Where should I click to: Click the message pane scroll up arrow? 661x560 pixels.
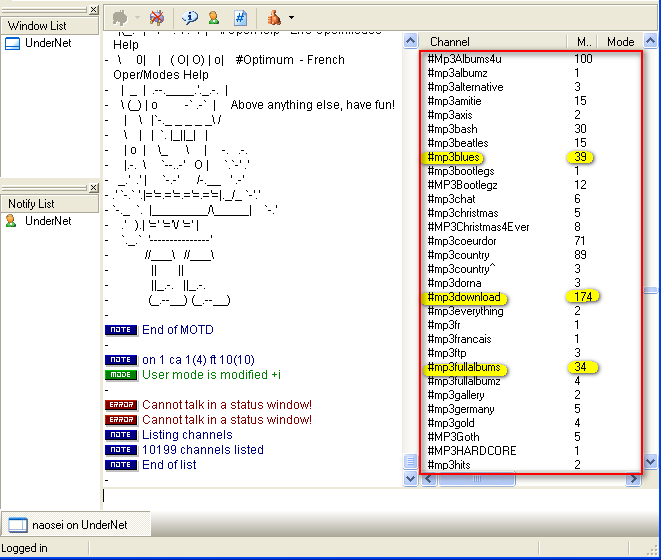pyautogui.click(x=410, y=41)
